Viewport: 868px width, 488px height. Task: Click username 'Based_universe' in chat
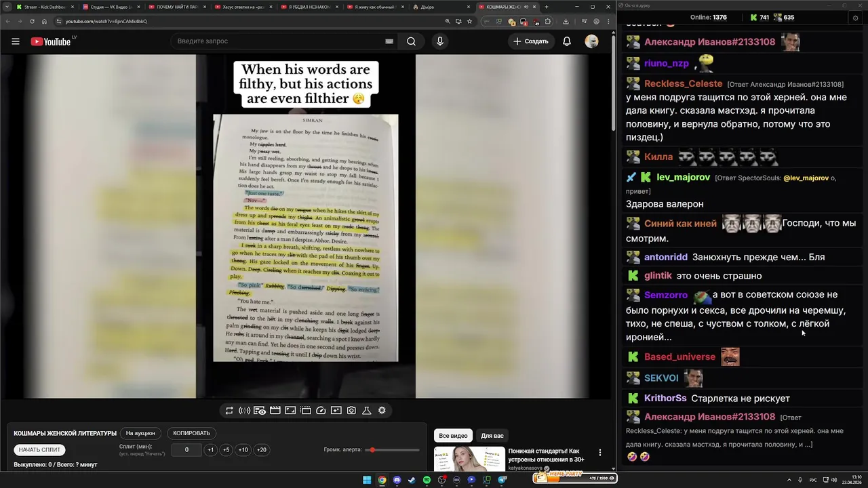pos(679,357)
